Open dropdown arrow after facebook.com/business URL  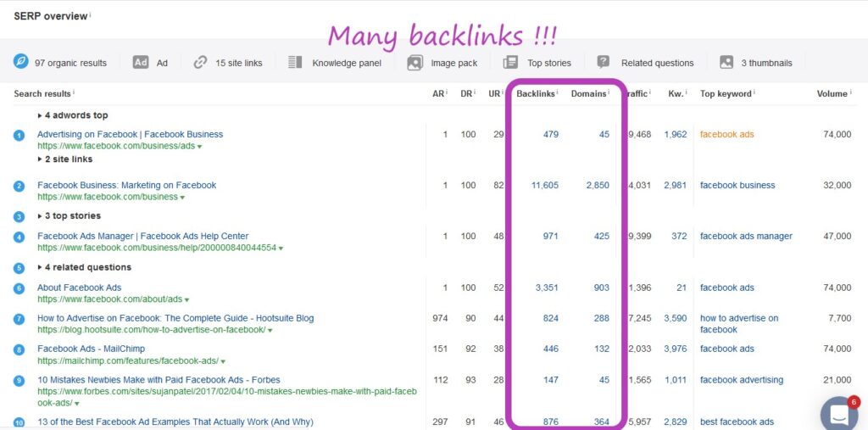(182, 198)
